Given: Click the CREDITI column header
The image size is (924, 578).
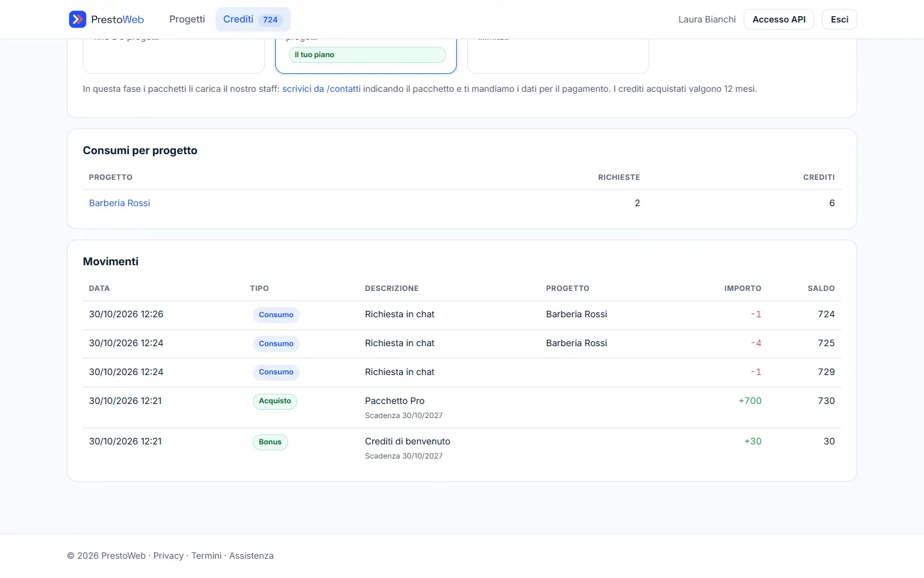Looking at the screenshot, I should coord(819,177).
